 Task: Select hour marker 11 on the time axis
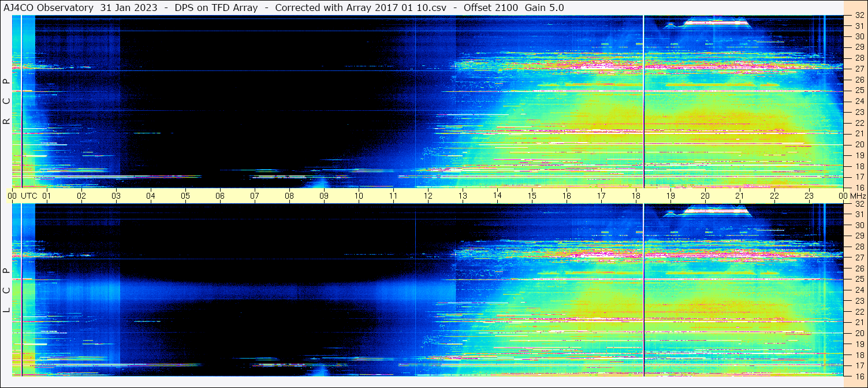[x=393, y=196]
